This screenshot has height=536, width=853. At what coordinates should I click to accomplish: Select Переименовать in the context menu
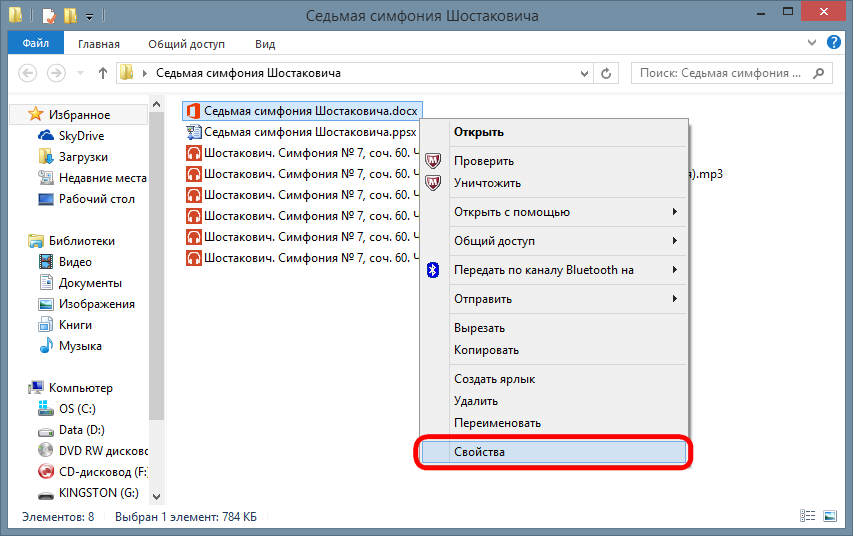pos(497,423)
